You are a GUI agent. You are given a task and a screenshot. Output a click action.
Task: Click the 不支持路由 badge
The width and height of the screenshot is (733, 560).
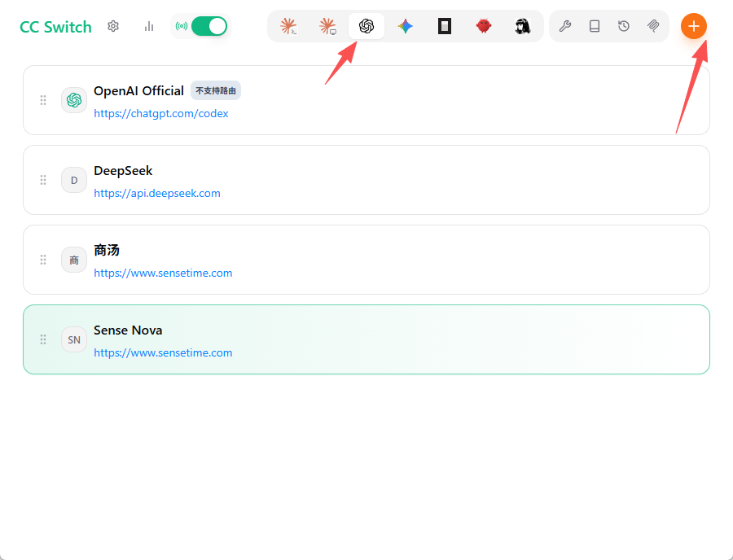click(x=216, y=90)
